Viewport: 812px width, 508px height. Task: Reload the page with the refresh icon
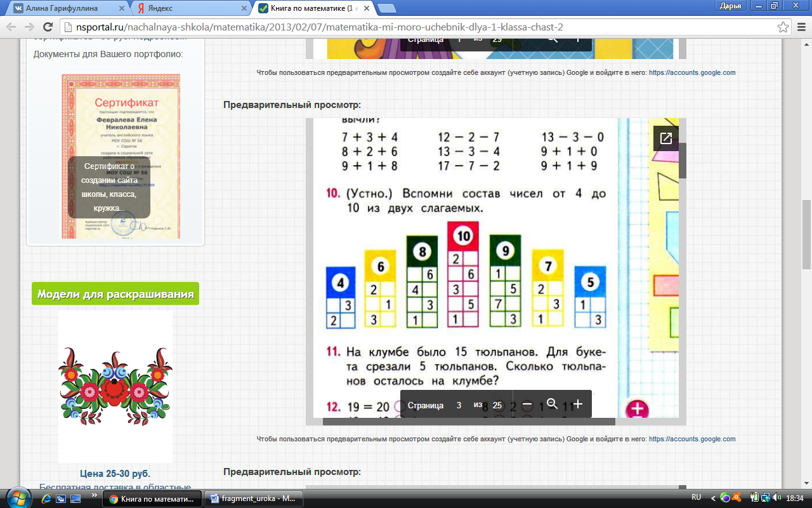[x=48, y=27]
